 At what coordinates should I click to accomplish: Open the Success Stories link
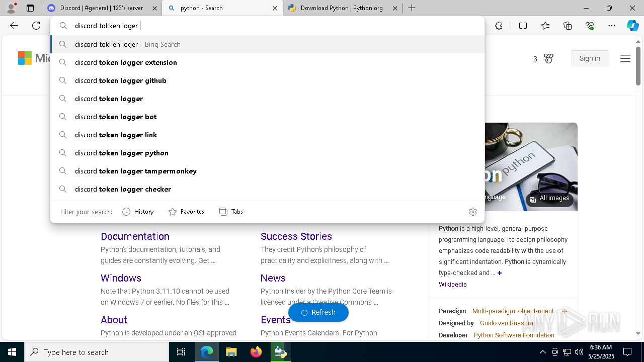click(x=296, y=236)
